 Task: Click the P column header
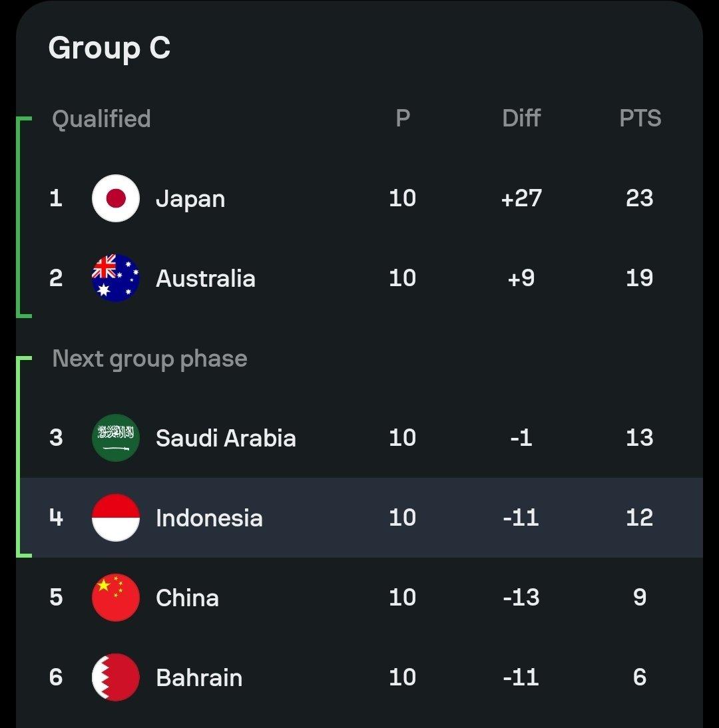pos(403,118)
